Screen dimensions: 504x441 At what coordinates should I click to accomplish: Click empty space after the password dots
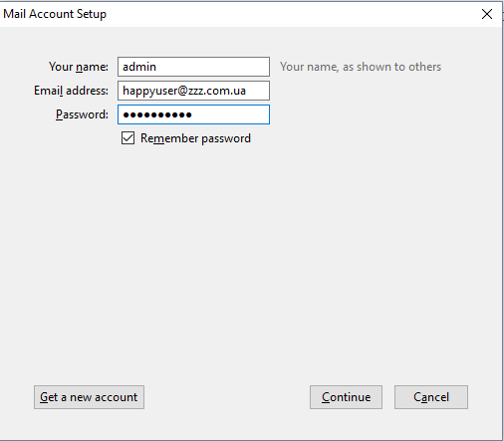click(231, 114)
